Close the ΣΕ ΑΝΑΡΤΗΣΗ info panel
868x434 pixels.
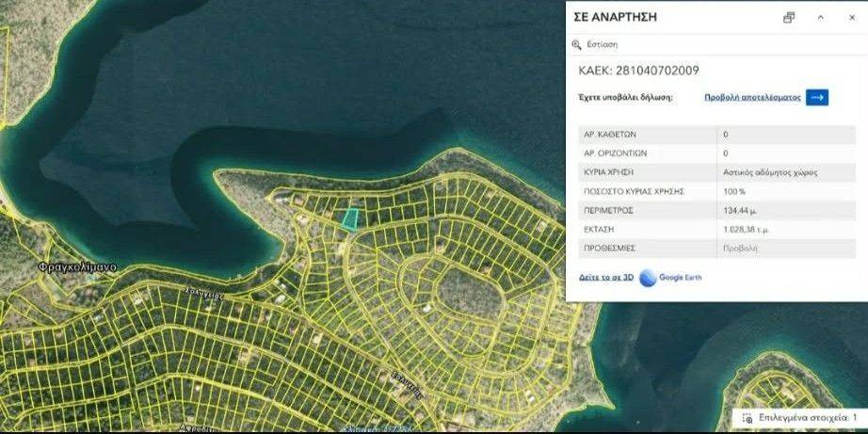click(850, 17)
